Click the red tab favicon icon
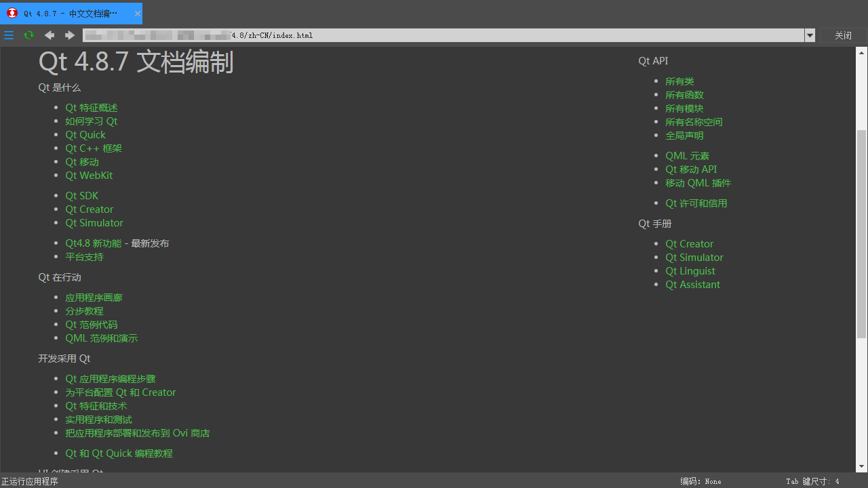Image resolution: width=868 pixels, height=488 pixels. pyautogui.click(x=12, y=14)
